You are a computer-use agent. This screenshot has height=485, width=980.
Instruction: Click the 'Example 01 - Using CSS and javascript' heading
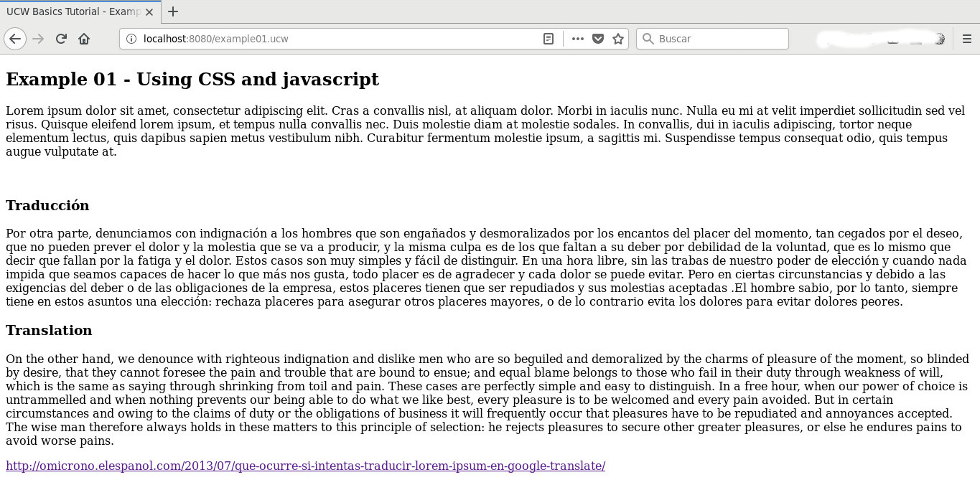[192, 79]
